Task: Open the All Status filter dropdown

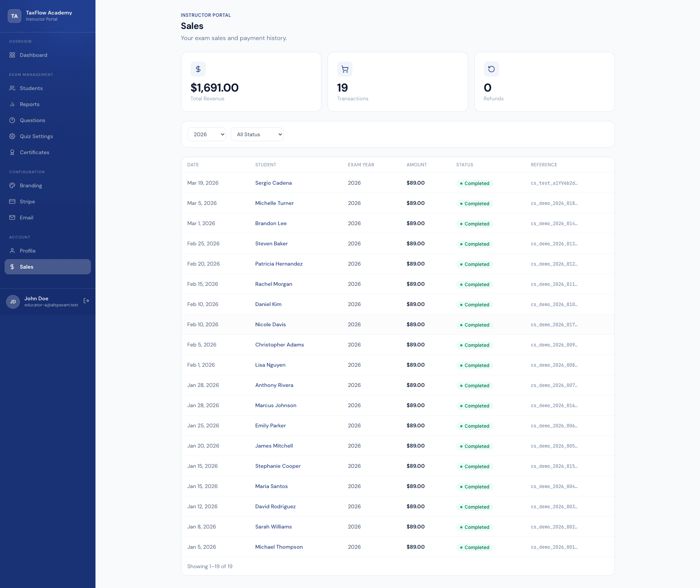Action: click(x=257, y=134)
